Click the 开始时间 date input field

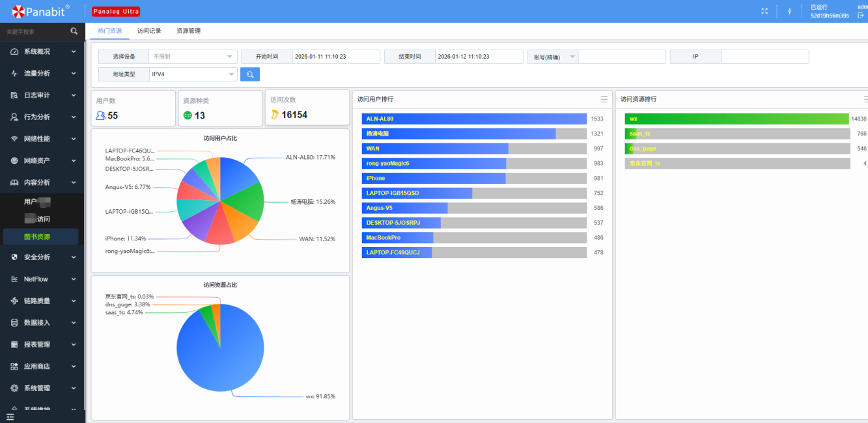pos(335,57)
